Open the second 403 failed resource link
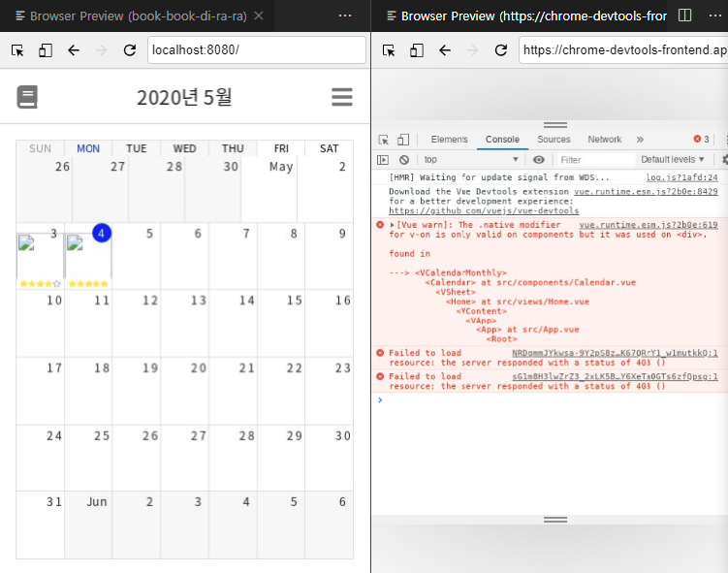The height and width of the screenshot is (573, 728). click(x=615, y=376)
